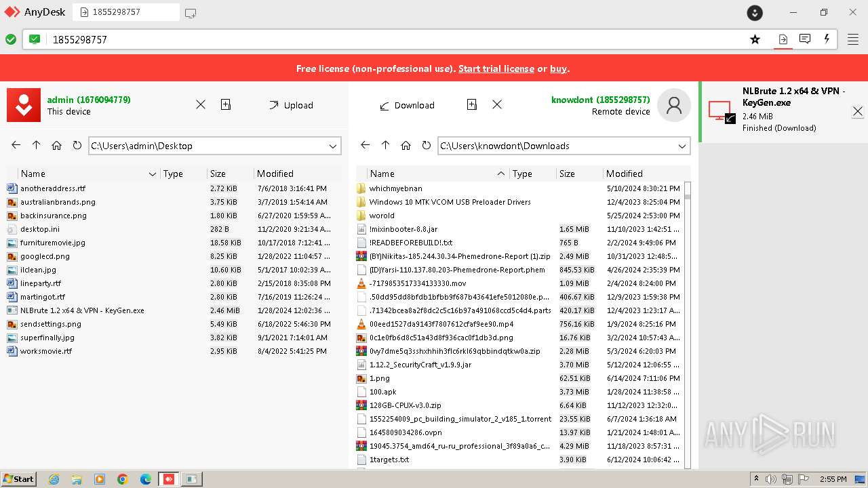Open File Explorer from taskbar
The image size is (868, 488).
(77, 479)
